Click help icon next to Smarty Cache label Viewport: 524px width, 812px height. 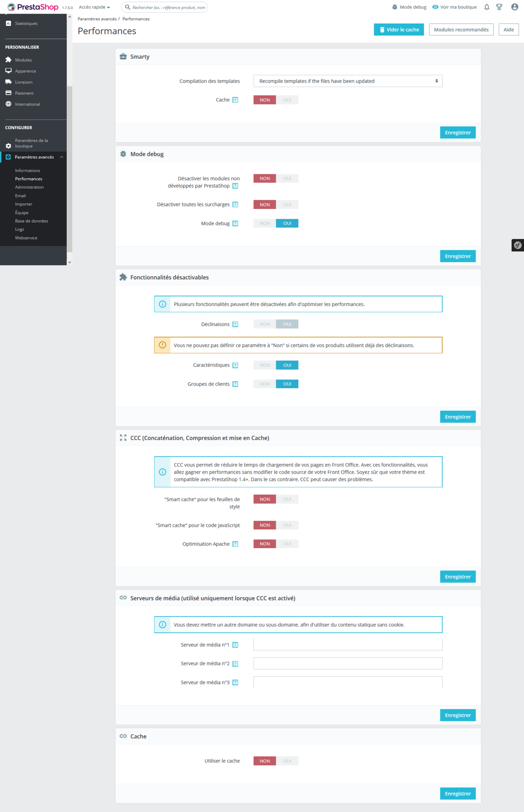coord(235,100)
